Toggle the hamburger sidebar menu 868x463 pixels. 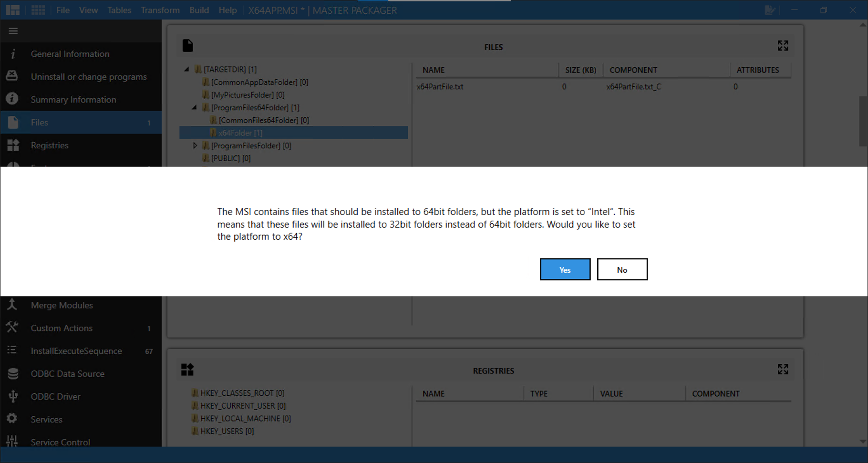tap(13, 31)
